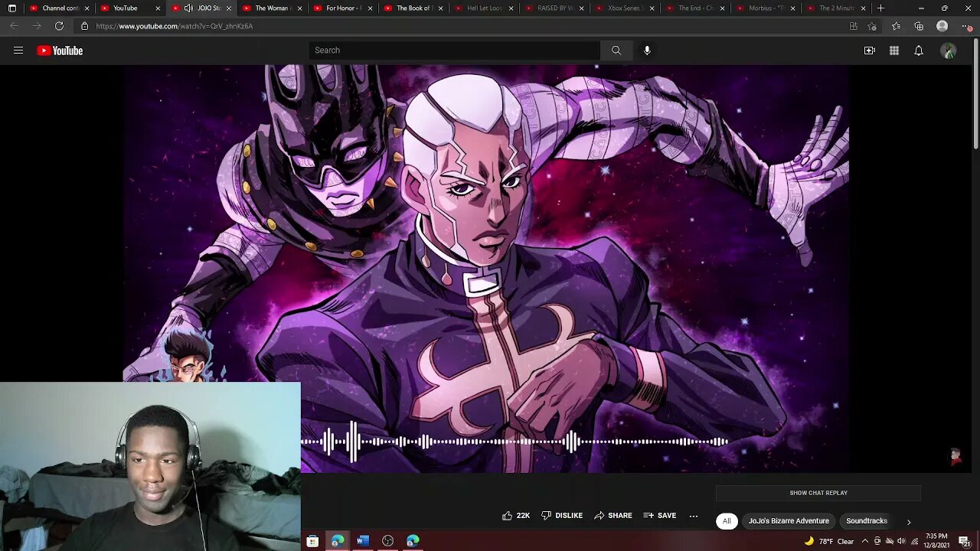Switch to the Hell Let Loose tab
The width and height of the screenshot is (980, 551).
[x=485, y=8]
